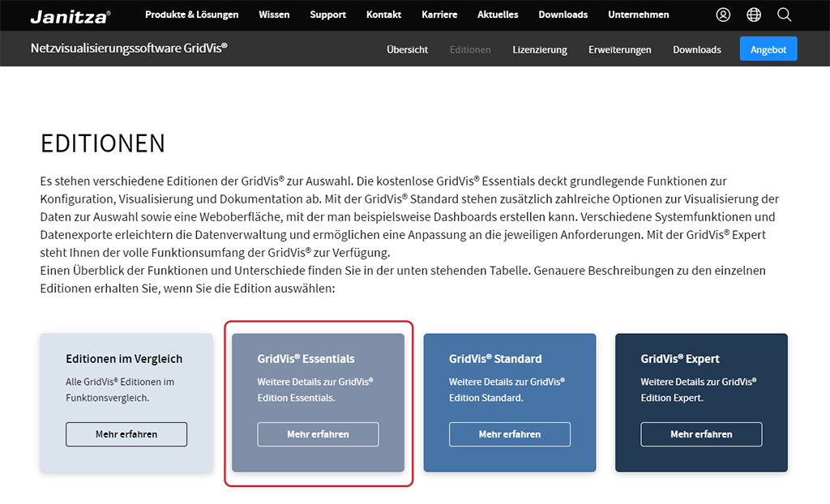
Task: Open Downloads in the GridVis sub-navigation
Action: [696, 49]
